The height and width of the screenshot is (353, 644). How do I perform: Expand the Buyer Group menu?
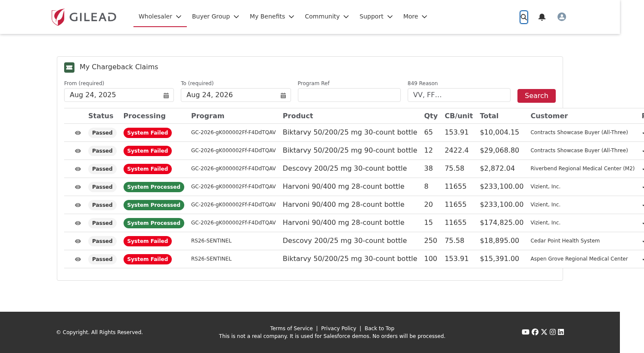(216, 17)
